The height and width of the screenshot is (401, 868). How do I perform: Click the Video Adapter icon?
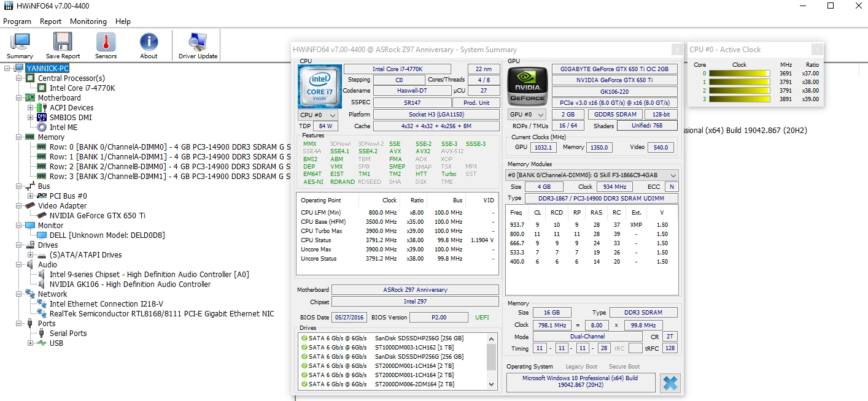tap(30, 205)
